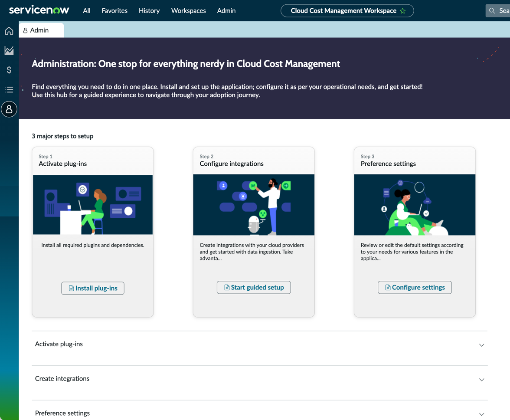Click the Install plug-ins button
This screenshot has height=420, width=510.
(93, 288)
